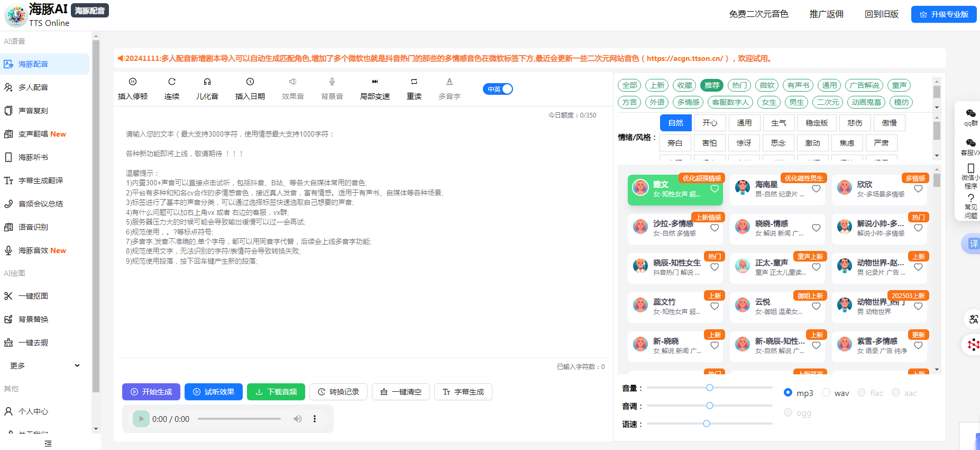Click the 插入停顿 pause icon
The image size is (980, 450).
click(133, 82)
